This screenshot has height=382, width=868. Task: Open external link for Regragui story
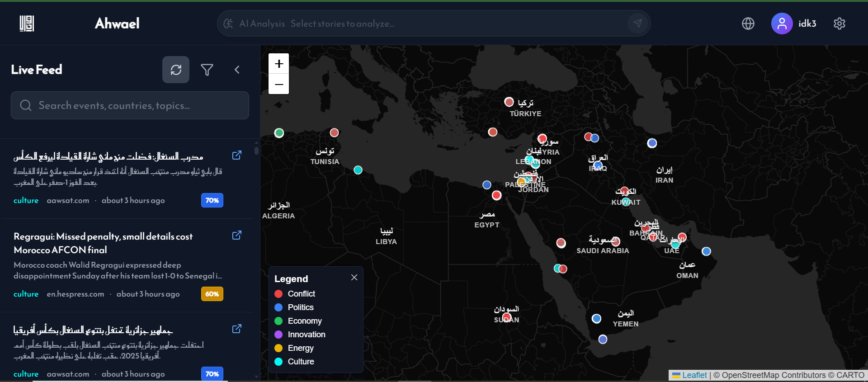tap(236, 235)
